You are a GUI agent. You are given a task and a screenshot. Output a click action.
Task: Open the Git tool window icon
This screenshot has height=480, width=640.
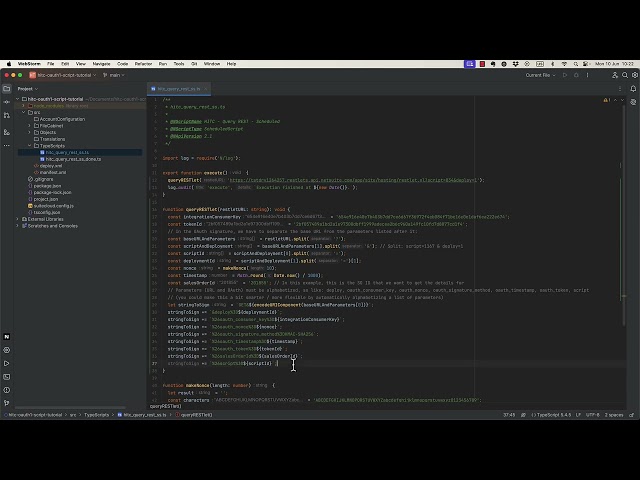[7, 403]
